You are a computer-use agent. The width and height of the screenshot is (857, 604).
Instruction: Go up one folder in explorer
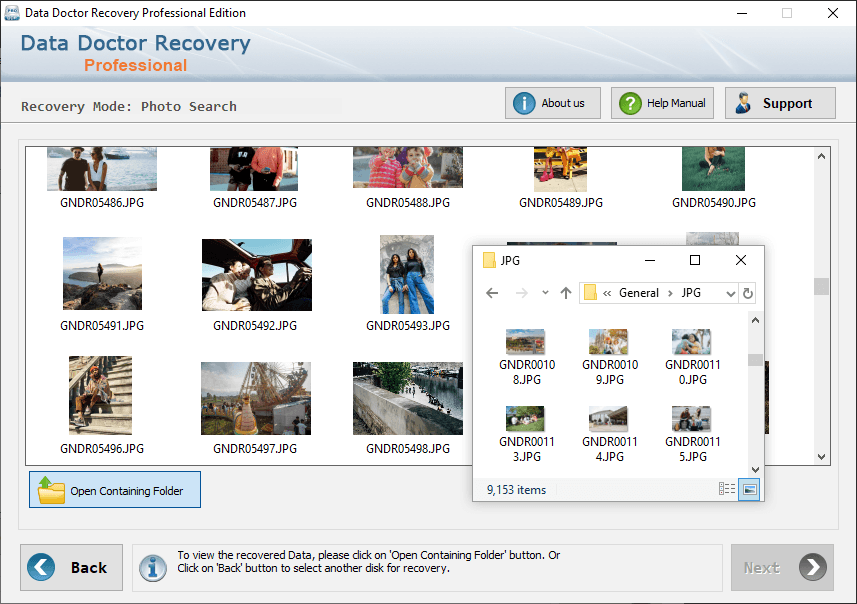click(566, 293)
